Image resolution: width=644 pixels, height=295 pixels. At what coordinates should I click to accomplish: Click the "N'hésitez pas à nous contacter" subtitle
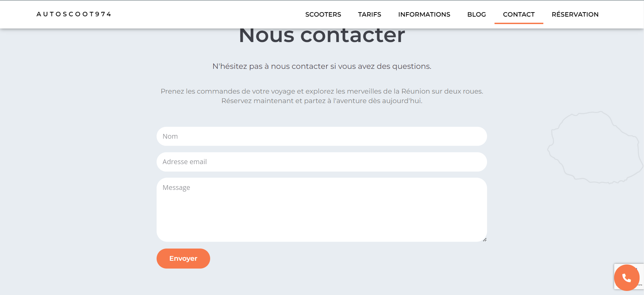coord(322,66)
